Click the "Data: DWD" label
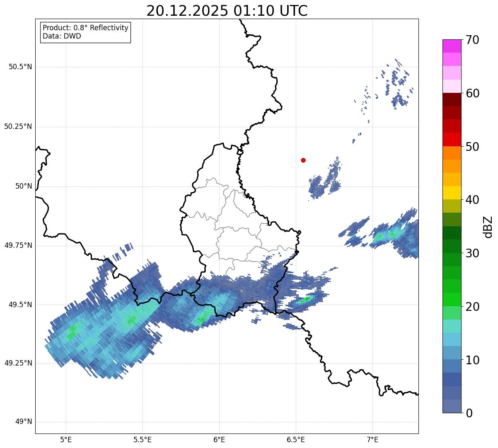Screen dimensions: 498x448 (62, 36)
